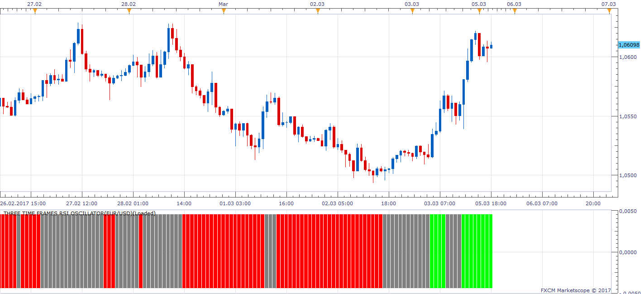Click the 28.02 01:00 time label

pos(133,203)
